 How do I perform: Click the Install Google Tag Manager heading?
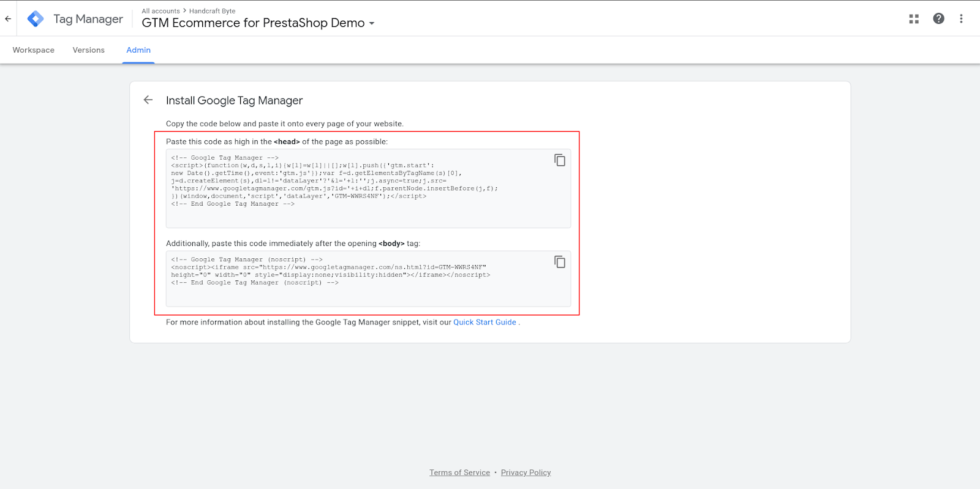(x=234, y=100)
